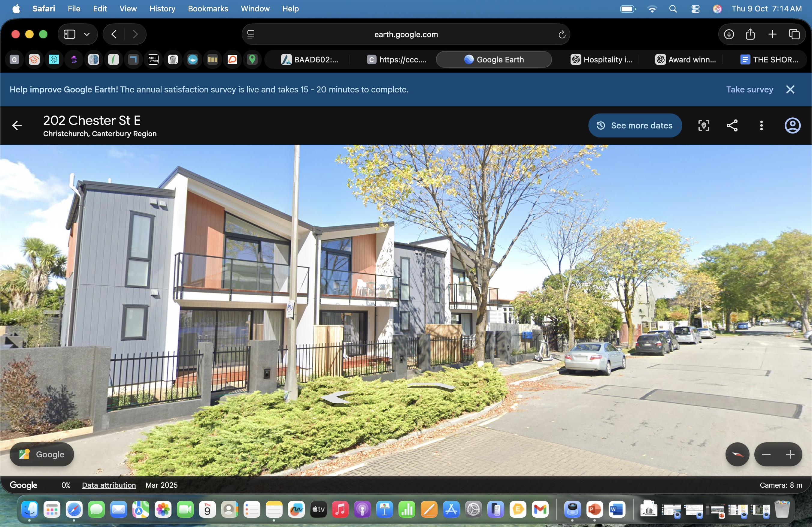Switch to the Hospitality tab

(x=602, y=60)
